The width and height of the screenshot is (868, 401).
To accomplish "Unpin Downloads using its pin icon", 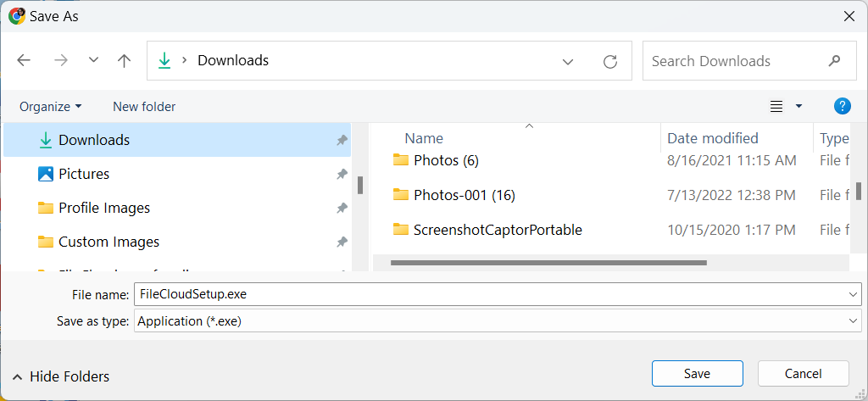I will click(342, 140).
